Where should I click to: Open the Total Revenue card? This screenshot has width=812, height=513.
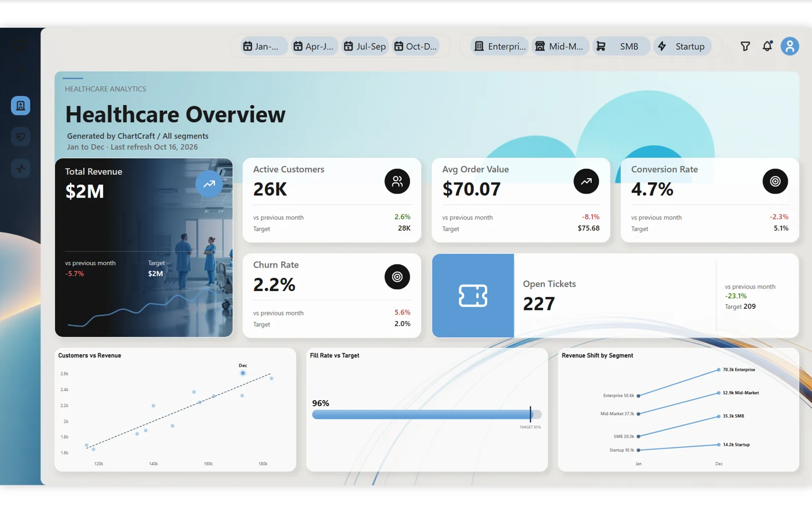(144, 247)
